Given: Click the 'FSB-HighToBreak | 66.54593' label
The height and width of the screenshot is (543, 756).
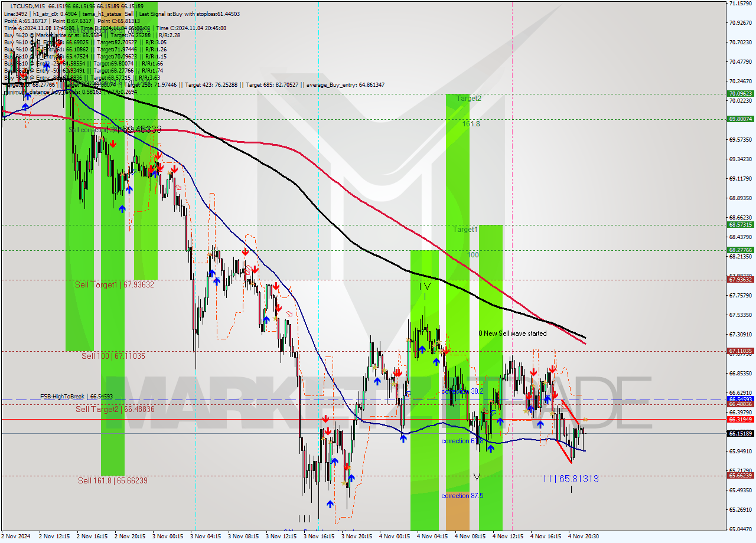Looking at the screenshot, I should pos(76,397).
